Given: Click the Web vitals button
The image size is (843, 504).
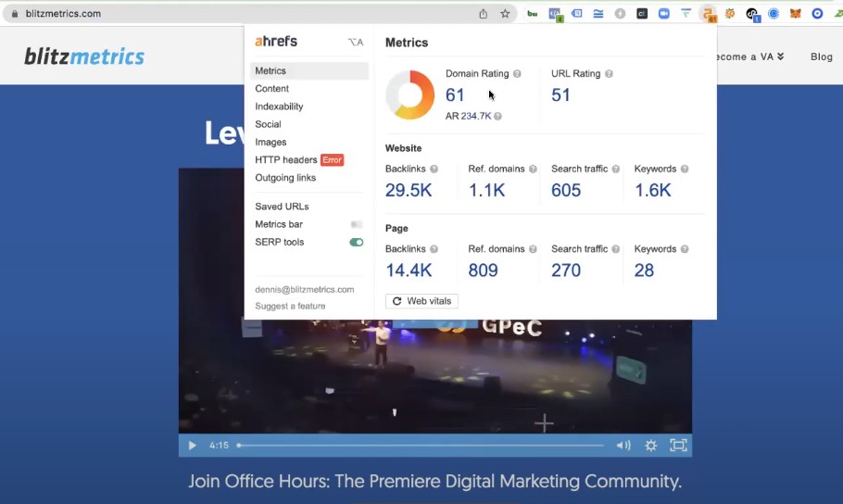Looking at the screenshot, I should click(421, 301).
